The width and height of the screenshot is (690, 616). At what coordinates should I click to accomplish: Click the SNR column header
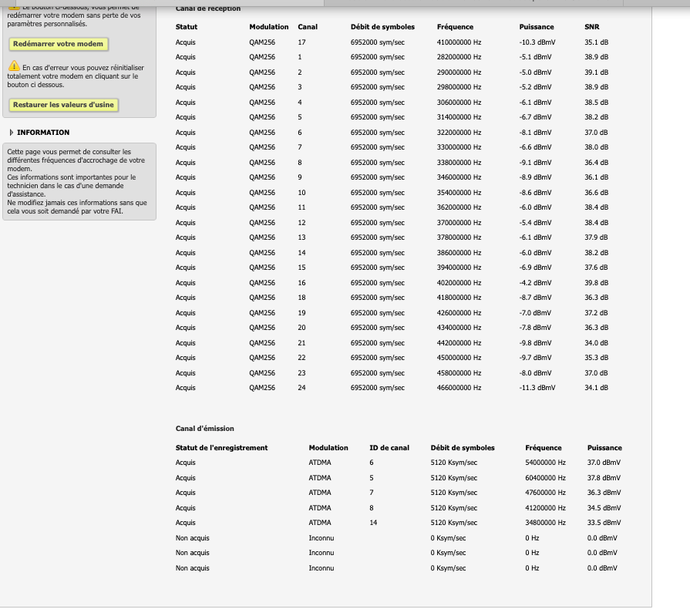coord(591,27)
